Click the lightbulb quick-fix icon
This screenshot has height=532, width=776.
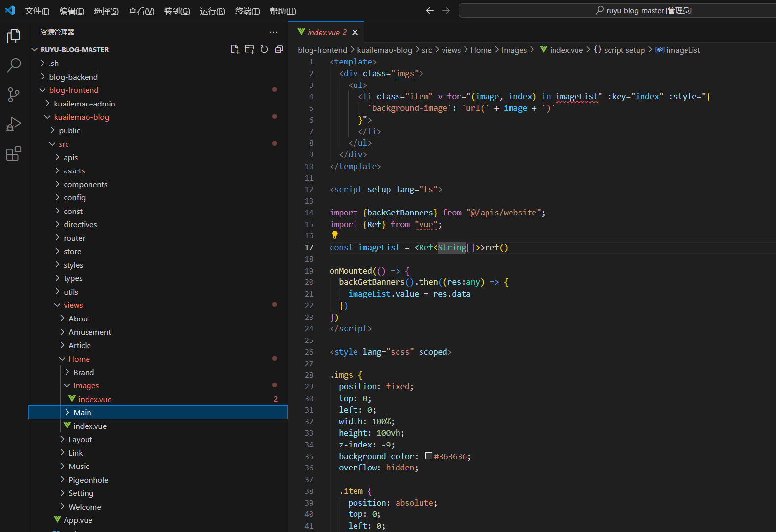click(x=335, y=235)
